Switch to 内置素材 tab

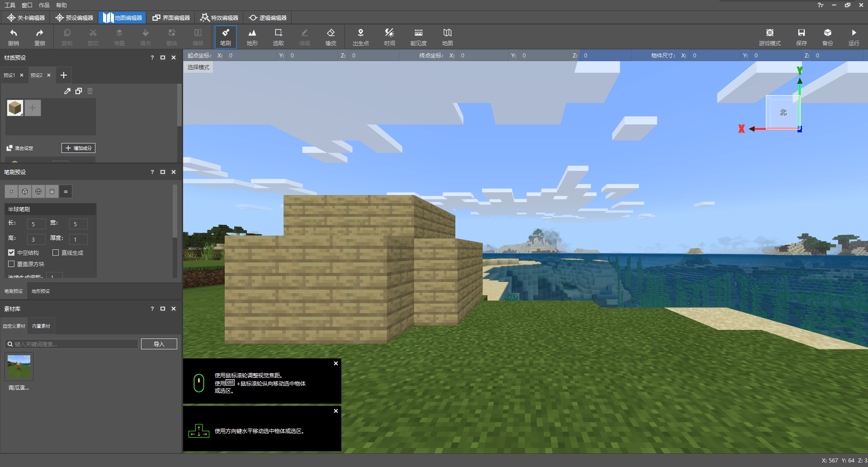coord(41,326)
